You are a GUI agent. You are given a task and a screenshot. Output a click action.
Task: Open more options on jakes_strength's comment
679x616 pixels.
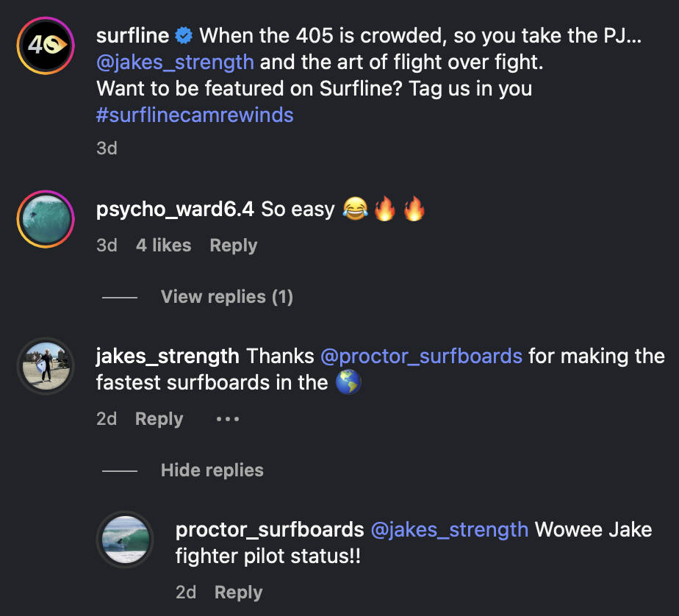228,419
